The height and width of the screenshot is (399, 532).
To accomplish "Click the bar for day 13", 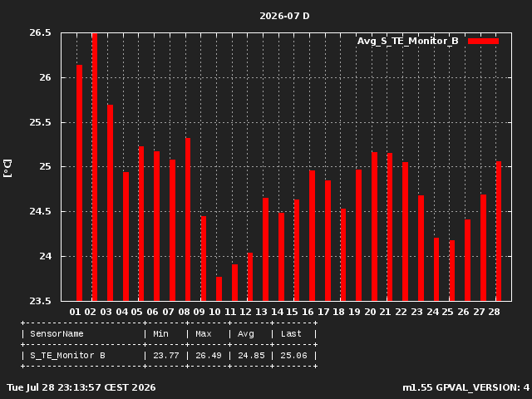I will click(266, 249).
